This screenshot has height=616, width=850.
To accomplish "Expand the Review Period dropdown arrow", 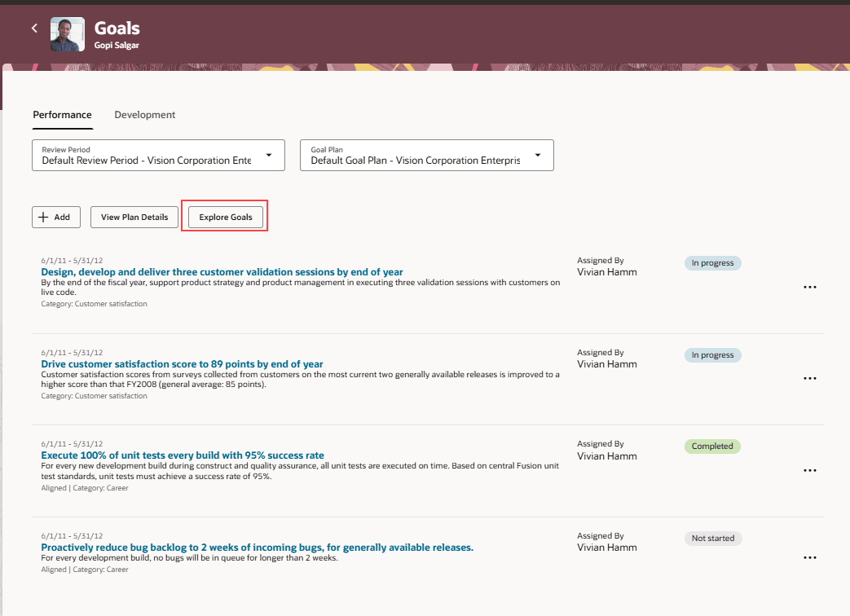I will click(x=269, y=155).
